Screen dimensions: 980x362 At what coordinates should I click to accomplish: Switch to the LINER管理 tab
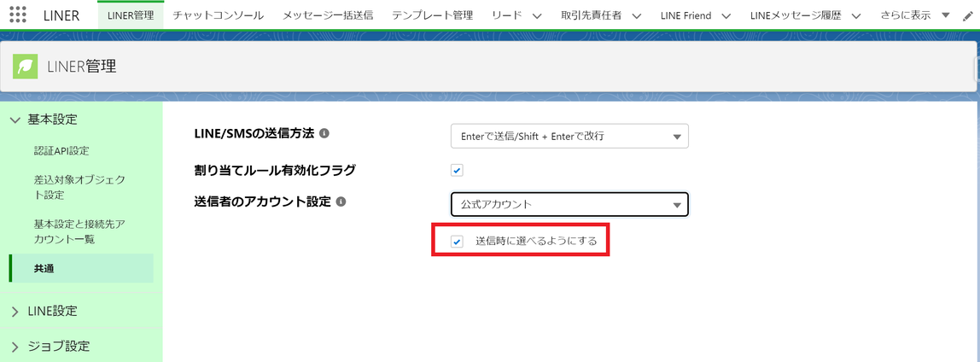pyautogui.click(x=131, y=15)
